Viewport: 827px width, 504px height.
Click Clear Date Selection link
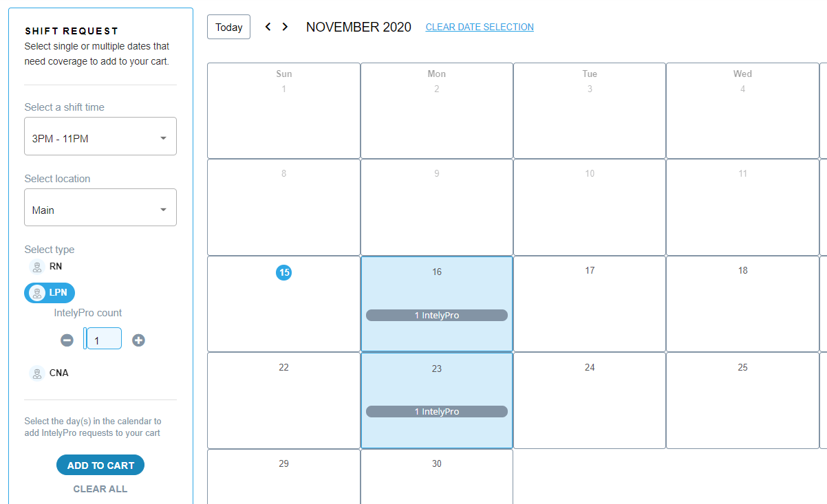coord(480,27)
